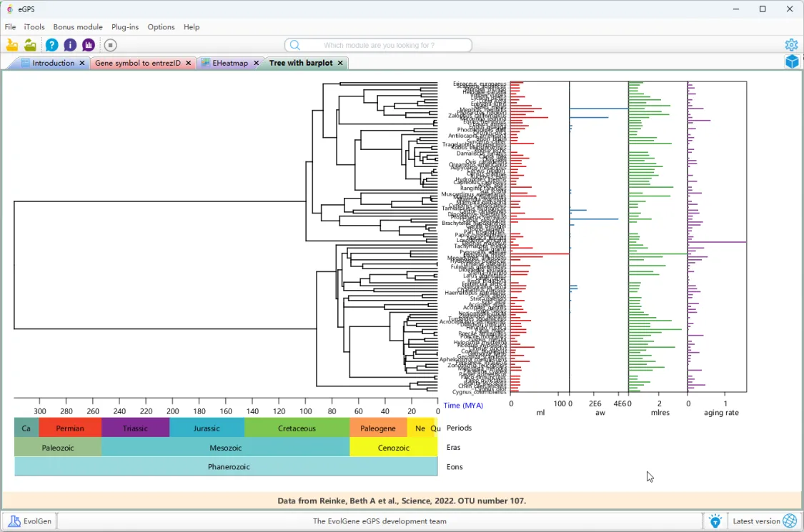Click the Phanerozoic eon block
The width and height of the screenshot is (804, 532).
[226, 466]
